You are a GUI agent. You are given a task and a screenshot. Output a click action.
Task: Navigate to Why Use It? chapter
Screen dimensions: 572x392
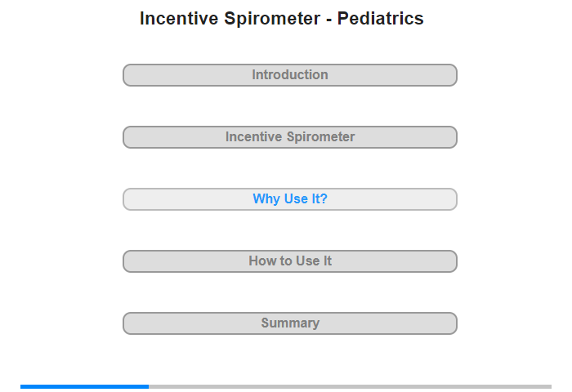point(289,199)
